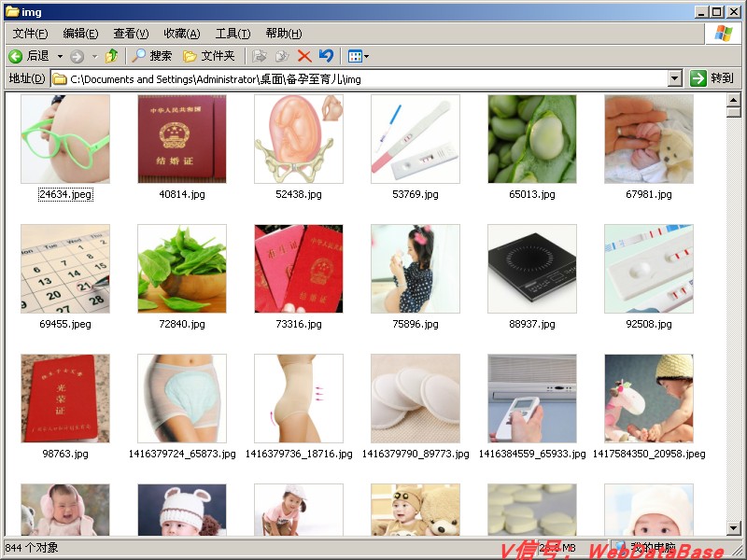Click the img folder title bar icon
Viewport: 747px width, 560px height.
[x=12, y=11]
